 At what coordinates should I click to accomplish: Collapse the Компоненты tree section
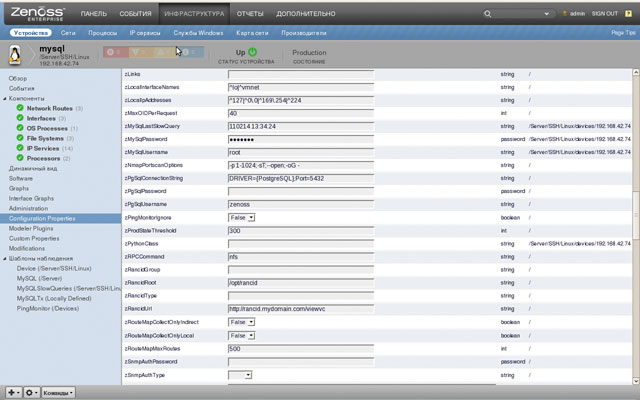coord(4,98)
